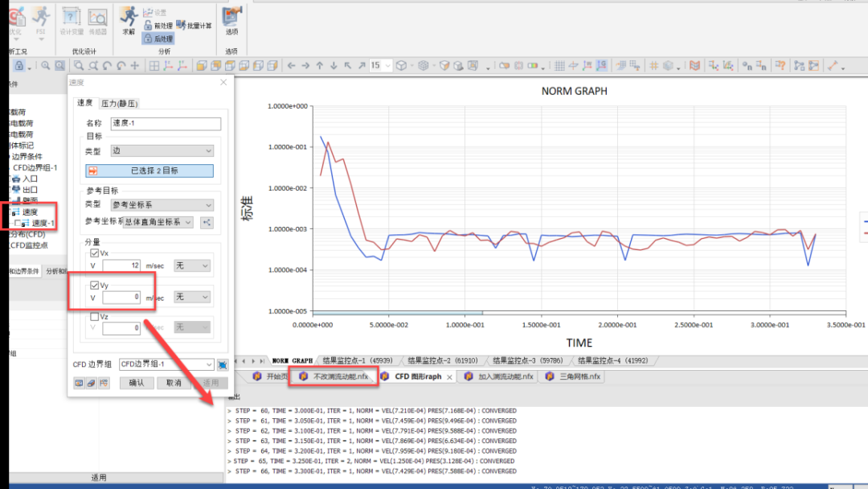Open the 目标 类型 dropdown showing 边
868x489 pixels.
tap(163, 151)
